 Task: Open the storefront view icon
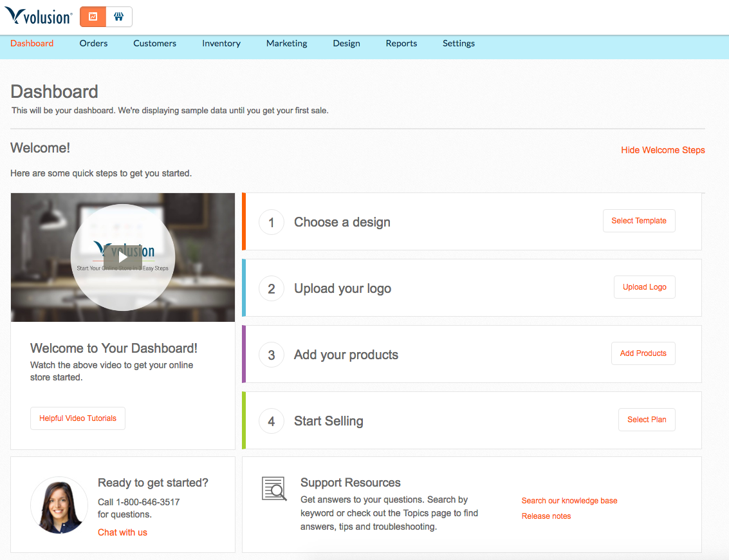click(x=119, y=17)
